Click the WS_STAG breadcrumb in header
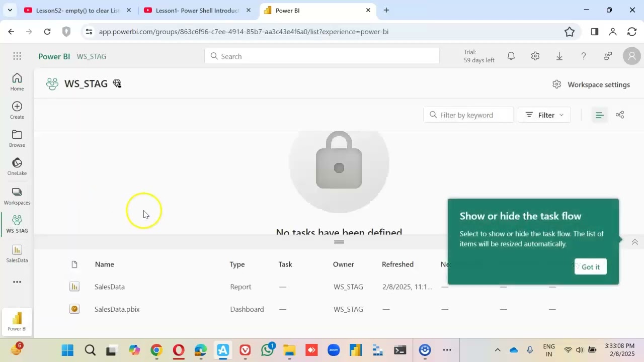Screen dimensions: 644x362 [x=92, y=56]
